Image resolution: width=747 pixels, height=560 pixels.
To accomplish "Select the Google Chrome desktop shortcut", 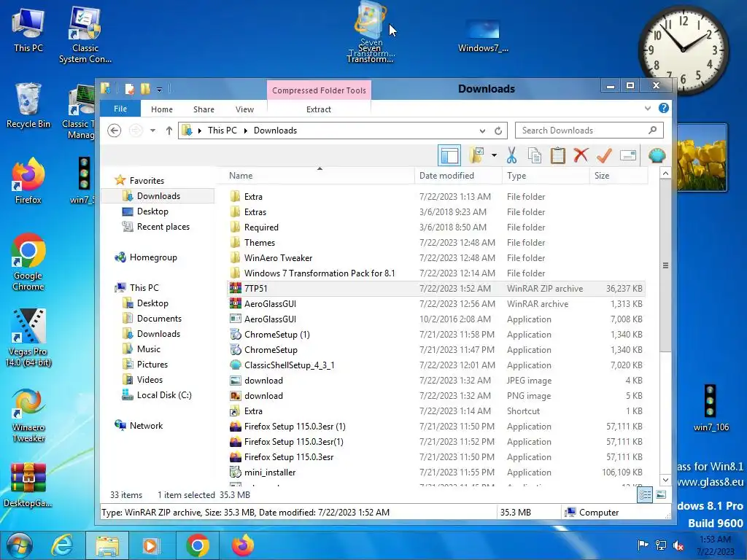I will click(x=28, y=262).
